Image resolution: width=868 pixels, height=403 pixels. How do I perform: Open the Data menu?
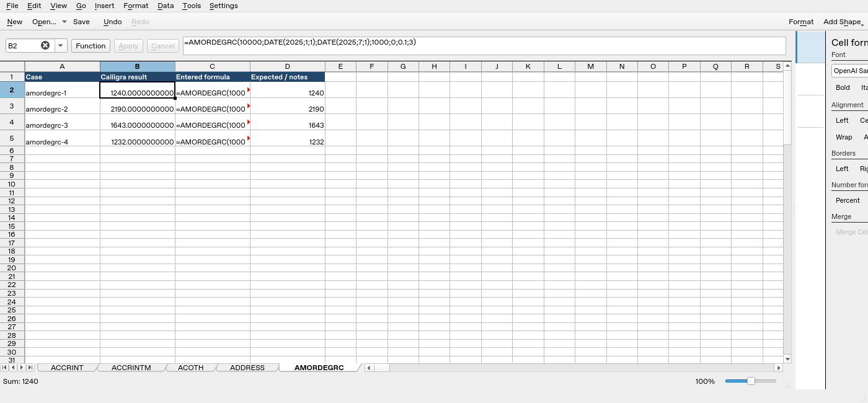pyautogui.click(x=166, y=6)
